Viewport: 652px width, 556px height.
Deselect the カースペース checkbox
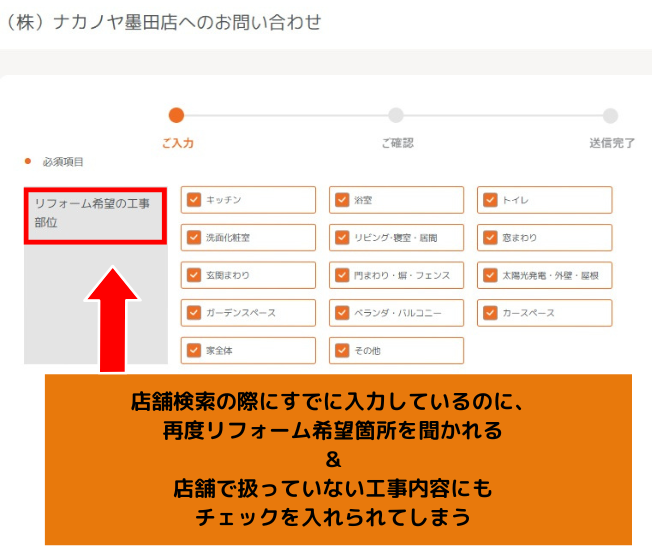[x=490, y=313]
